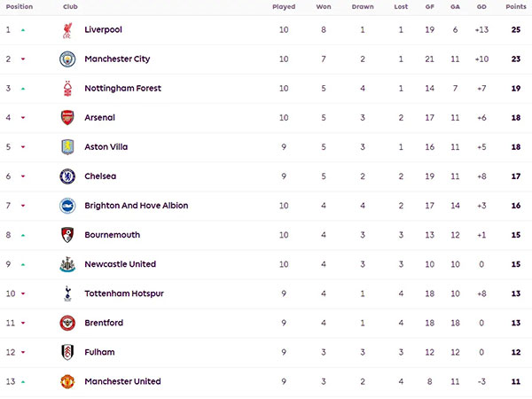Click the Club column header
This screenshot has width=532, height=399.
tap(70, 6)
